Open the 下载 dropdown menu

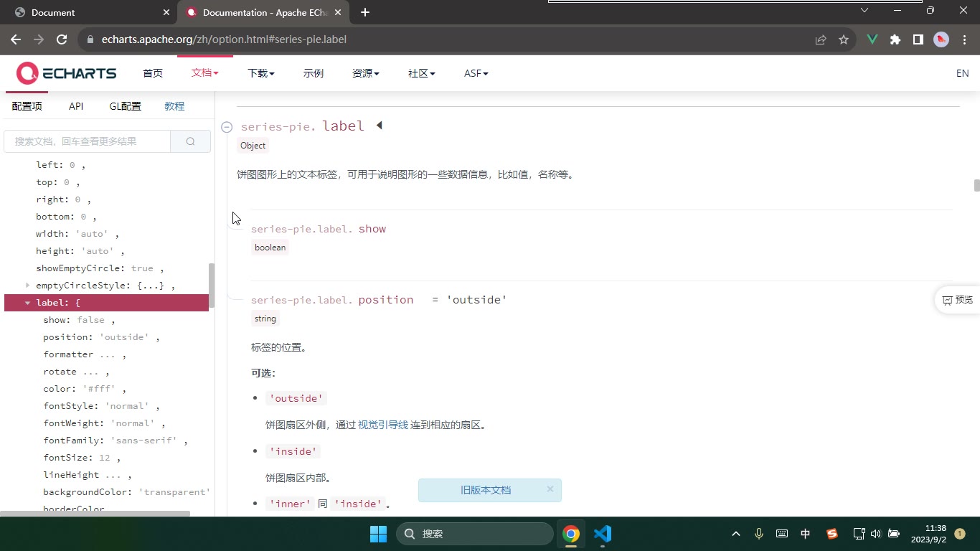click(261, 73)
